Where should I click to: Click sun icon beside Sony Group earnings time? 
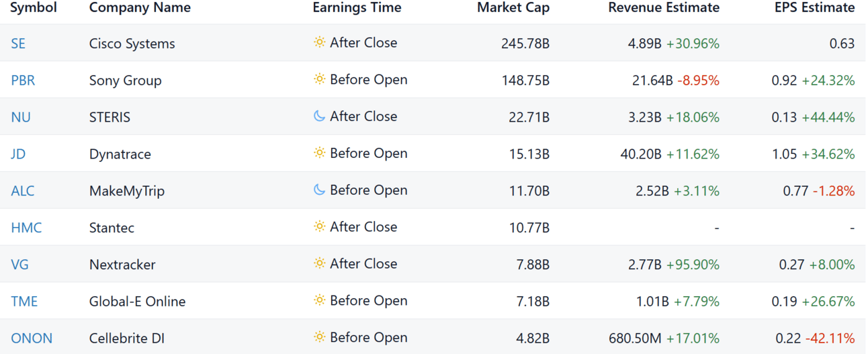point(319,79)
